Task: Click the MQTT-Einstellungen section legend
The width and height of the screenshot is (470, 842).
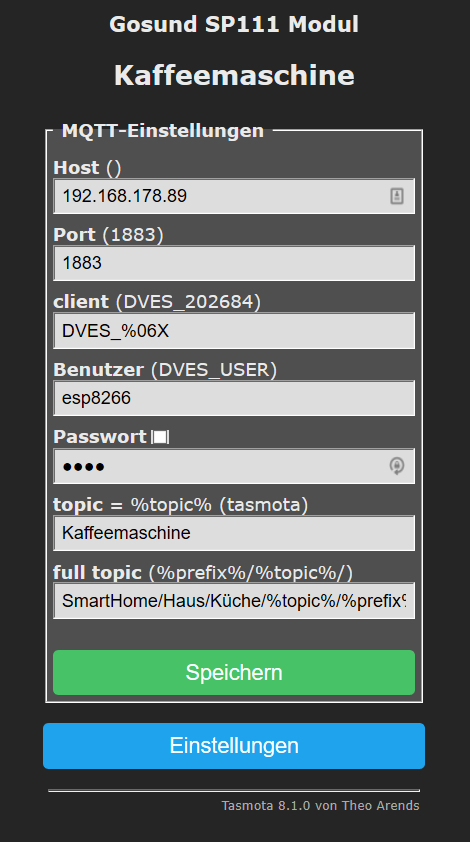Action: pos(163,130)
